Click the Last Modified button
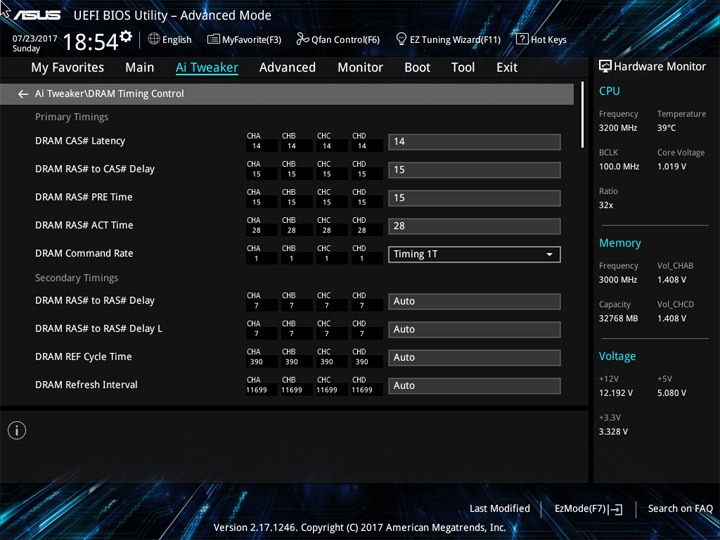Viewport: 720px width, 540px height. tap(499, 509)
